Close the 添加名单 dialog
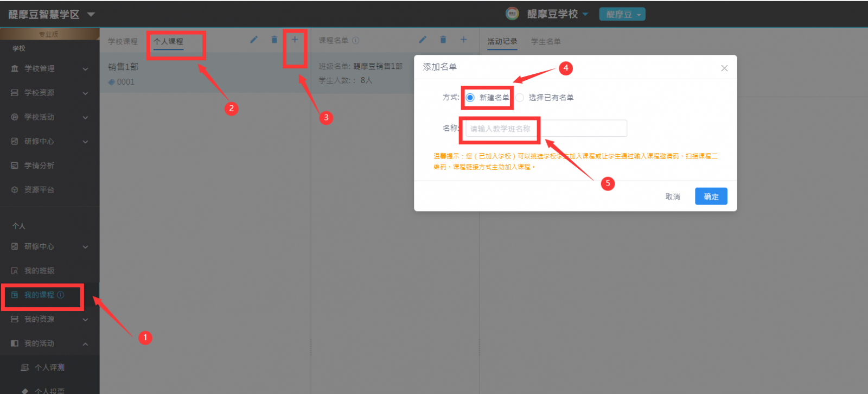This screenshot has width=868, height=394. coord(724,68)
